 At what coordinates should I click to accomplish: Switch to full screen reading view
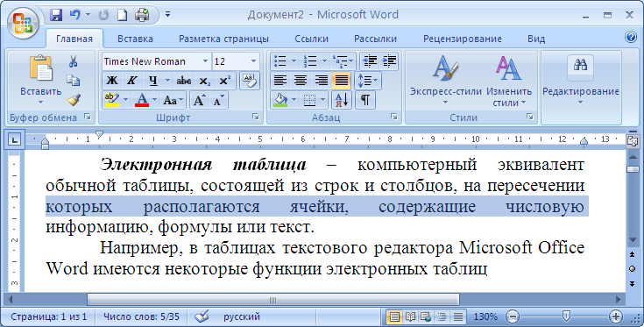point(410,316)
